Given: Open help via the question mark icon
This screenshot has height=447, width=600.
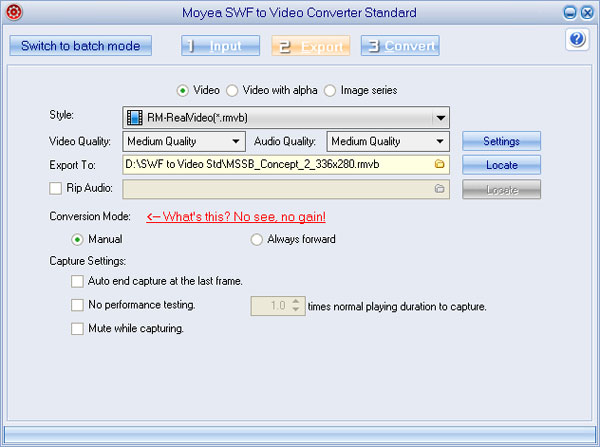Looking at the screenshot, I should coord(577,39).
